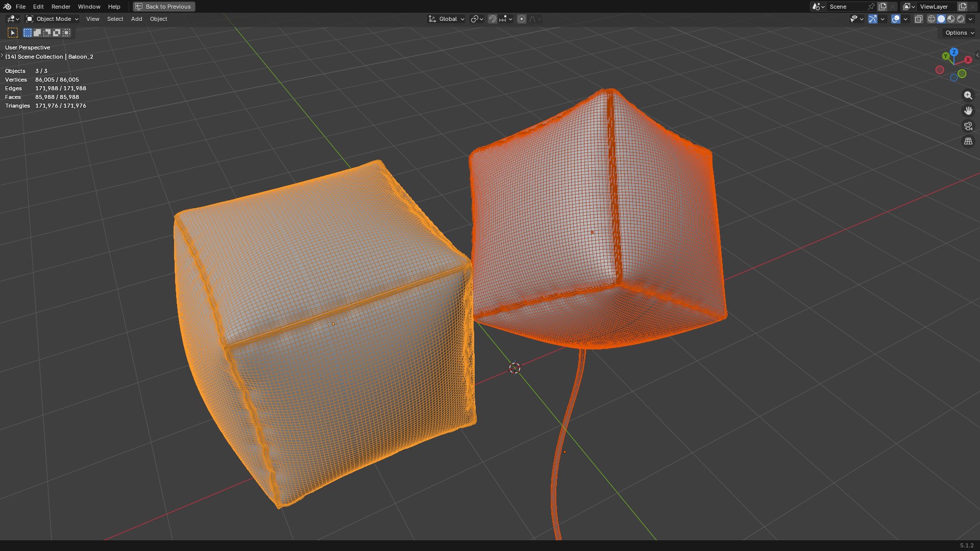Click negative Y axis circle on gizmo
This screenshot has width=980, height=551.
[962, 74]
